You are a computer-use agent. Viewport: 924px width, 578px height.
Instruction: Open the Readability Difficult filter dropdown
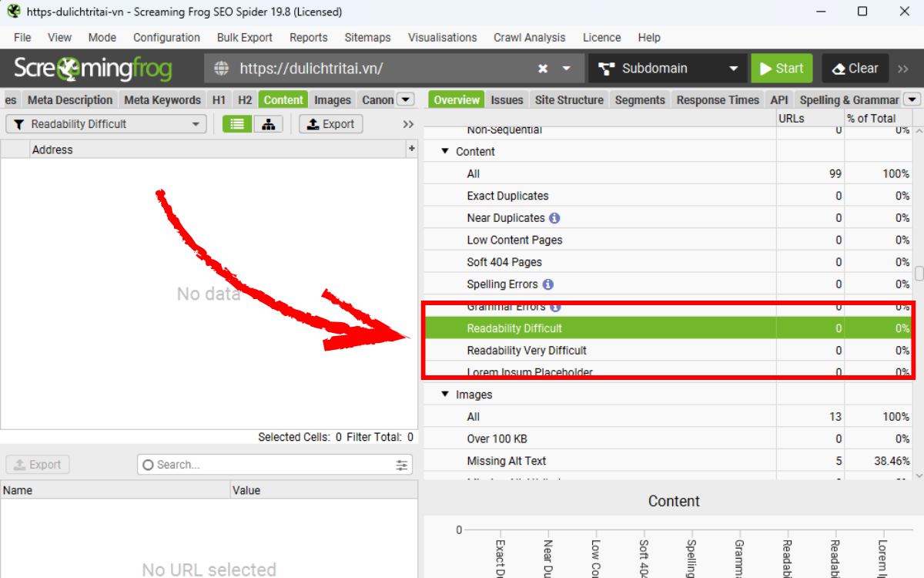tap(106, 124)
